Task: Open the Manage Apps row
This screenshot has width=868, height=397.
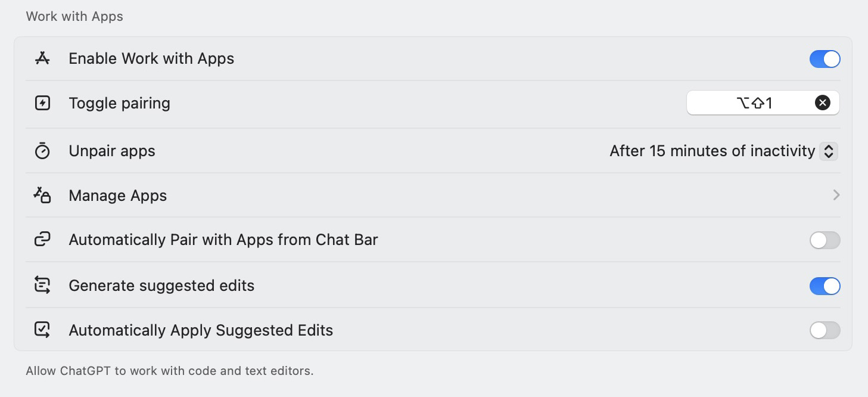Action: [118, 196]
